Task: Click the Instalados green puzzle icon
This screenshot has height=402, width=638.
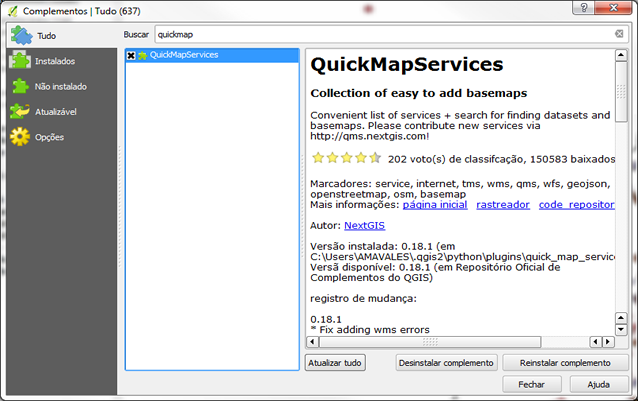Action: tap(20, 61)
